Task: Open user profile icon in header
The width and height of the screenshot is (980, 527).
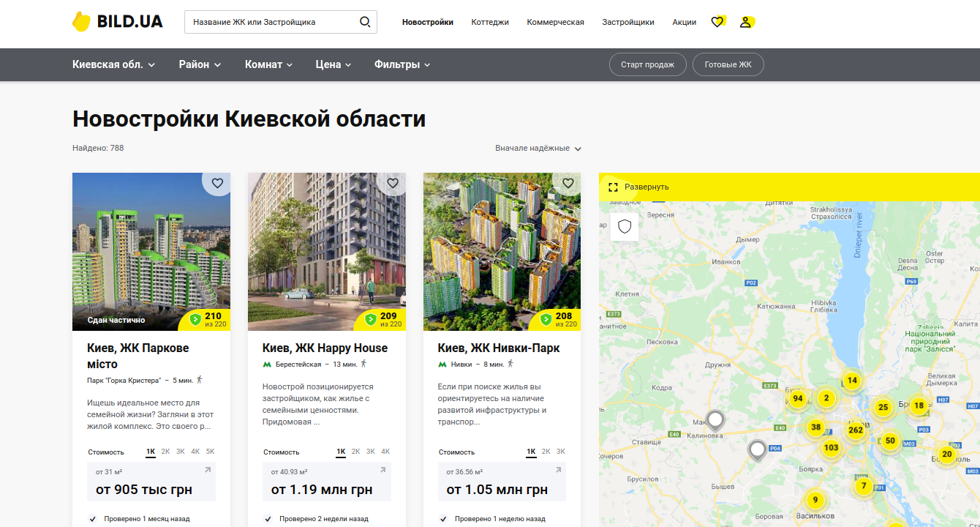Action: click(x=745, y=22)
